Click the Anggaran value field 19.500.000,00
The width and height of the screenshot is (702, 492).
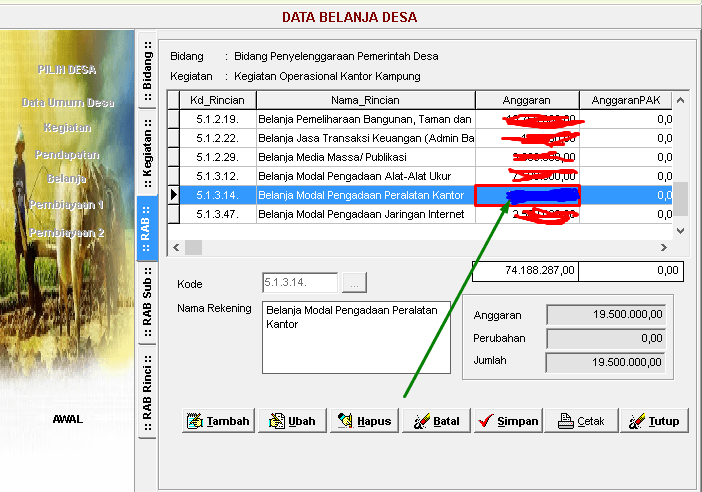[606, 314]
